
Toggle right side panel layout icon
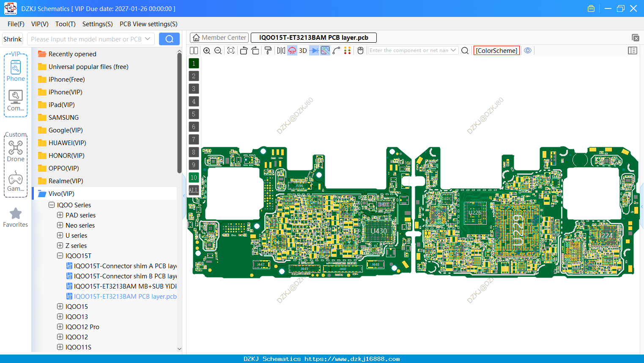click(633, 50)
